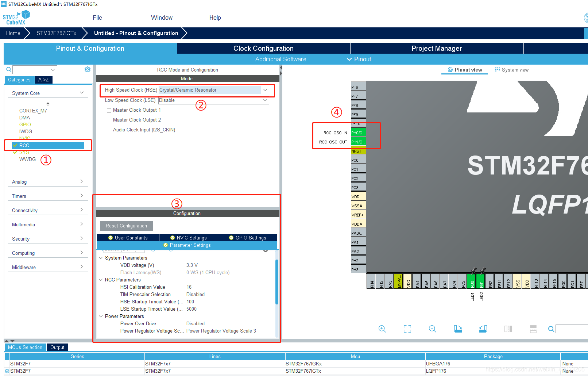
Task: Switch to the System view tab
Action: click(x=511, y=70)
